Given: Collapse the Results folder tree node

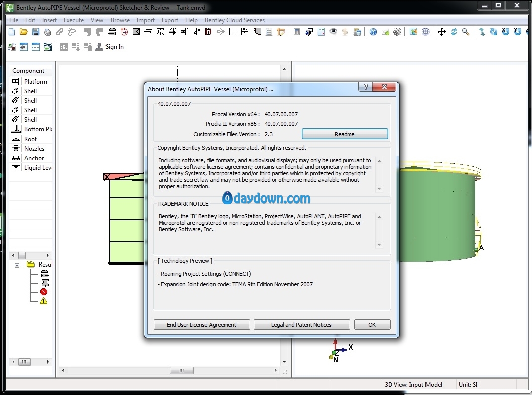Looking at the screenshot, I should point(17,265).
